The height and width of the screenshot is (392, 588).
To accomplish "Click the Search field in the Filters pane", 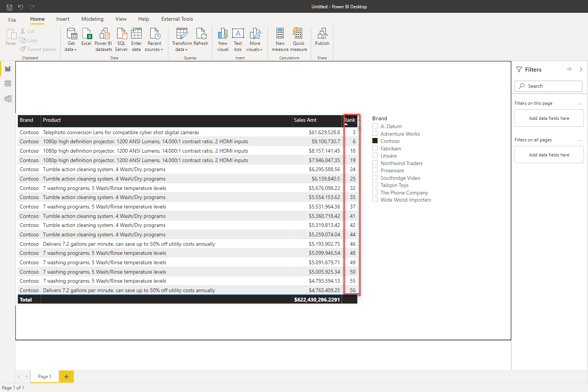I will coord(548,86).
